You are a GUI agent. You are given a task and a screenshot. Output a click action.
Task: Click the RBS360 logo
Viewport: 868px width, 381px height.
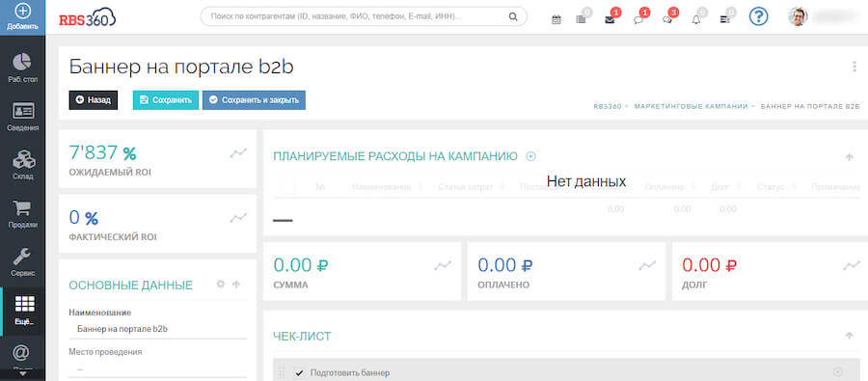pos(88,17)
